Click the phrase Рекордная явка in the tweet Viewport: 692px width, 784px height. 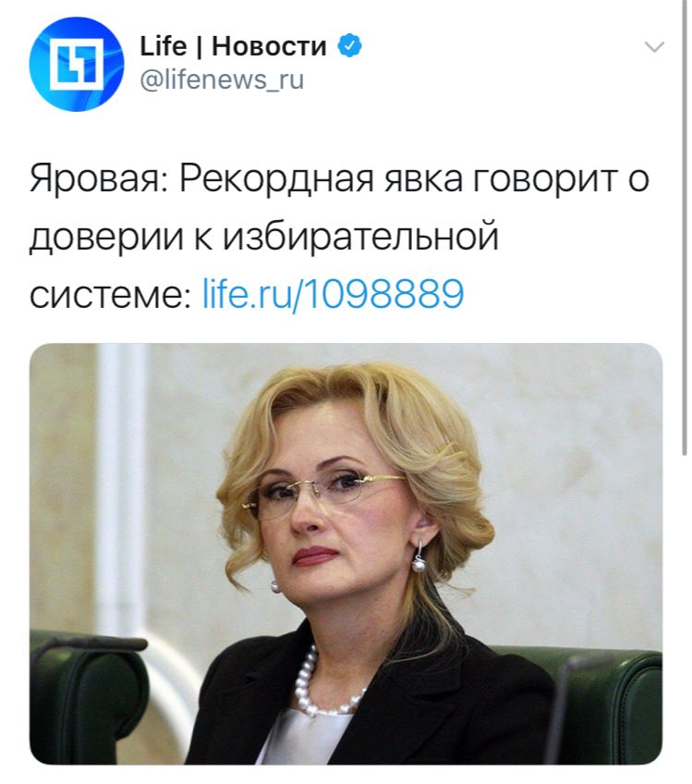coord(321,179)
